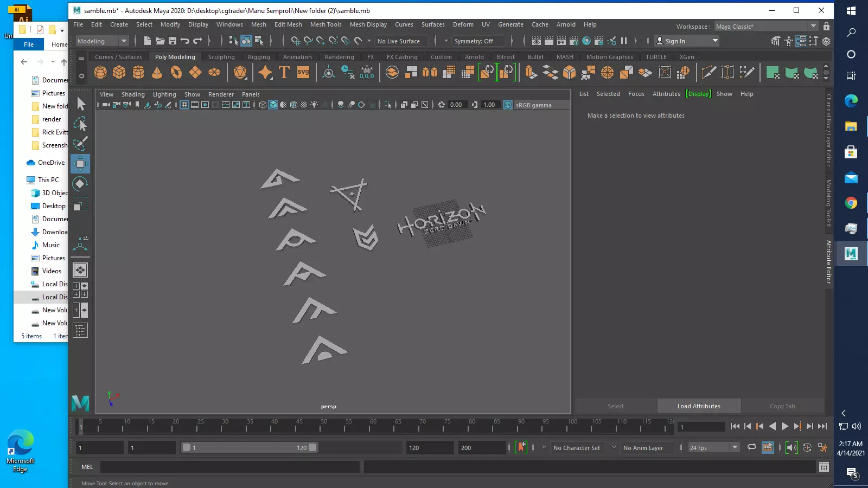Click the Redo icon in status line
The width and height of the screenshot is (868, 488).
coord(197,41)
